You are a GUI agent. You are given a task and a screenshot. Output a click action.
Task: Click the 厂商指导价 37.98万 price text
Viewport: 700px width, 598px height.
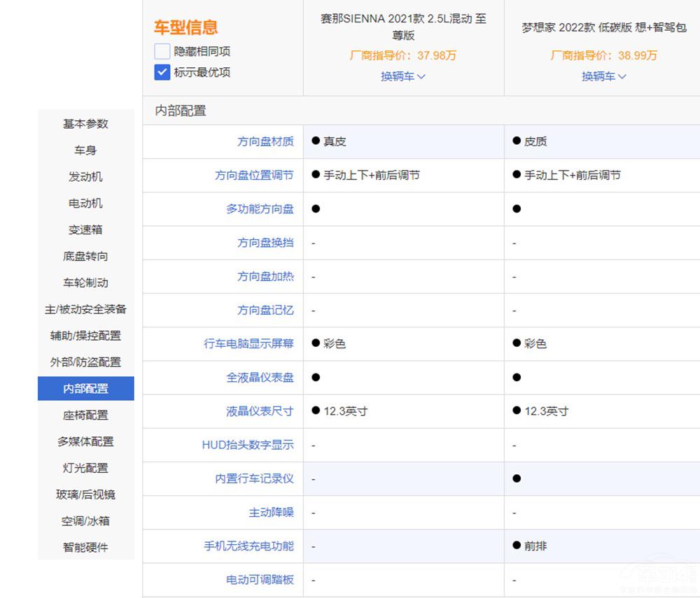point(402,56)
